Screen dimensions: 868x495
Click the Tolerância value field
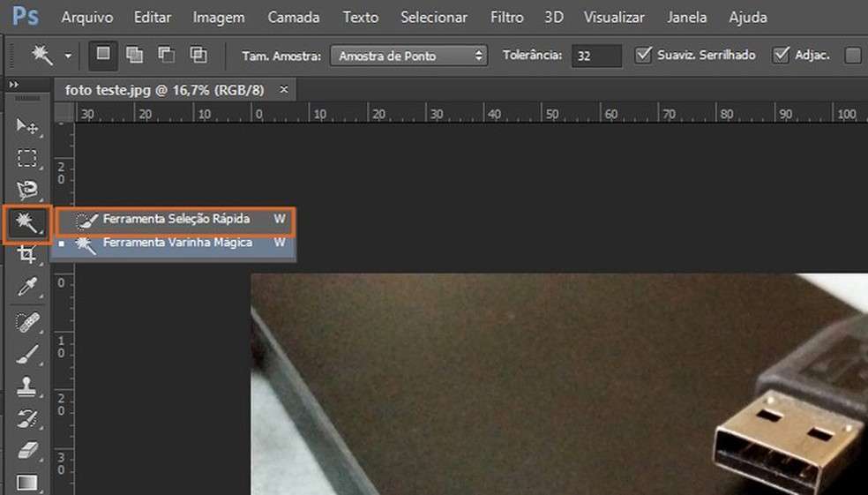point(596,56)
